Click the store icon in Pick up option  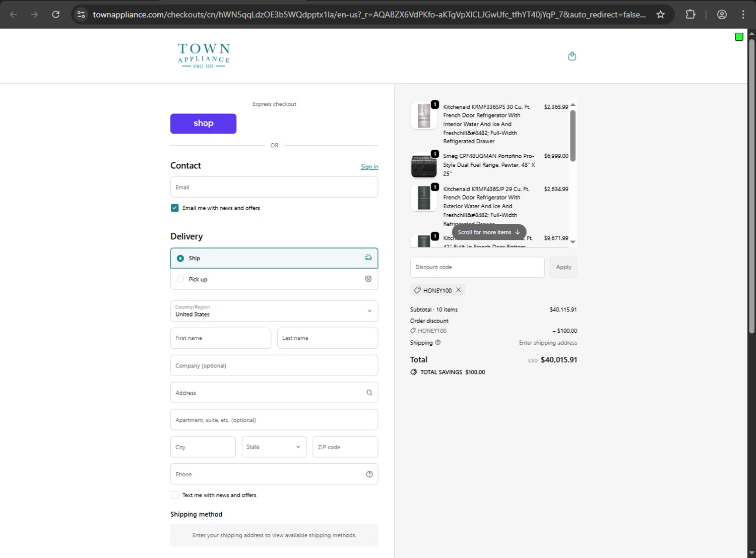coord(368,279)
